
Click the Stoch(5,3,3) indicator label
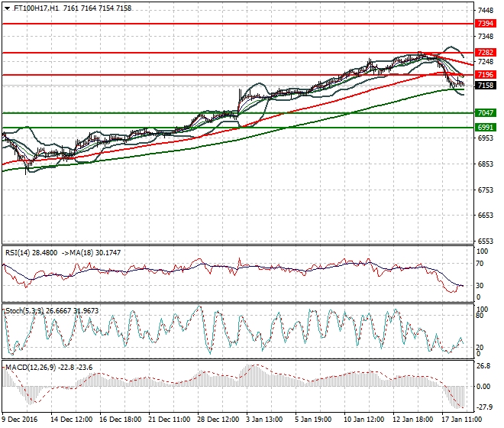pos(24,311)
